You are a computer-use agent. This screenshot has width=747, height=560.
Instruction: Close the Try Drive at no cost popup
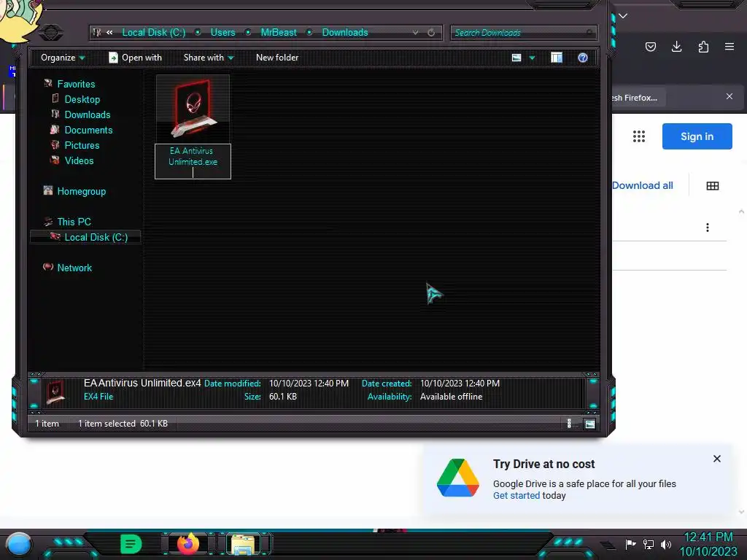click(x=717, y=459)
